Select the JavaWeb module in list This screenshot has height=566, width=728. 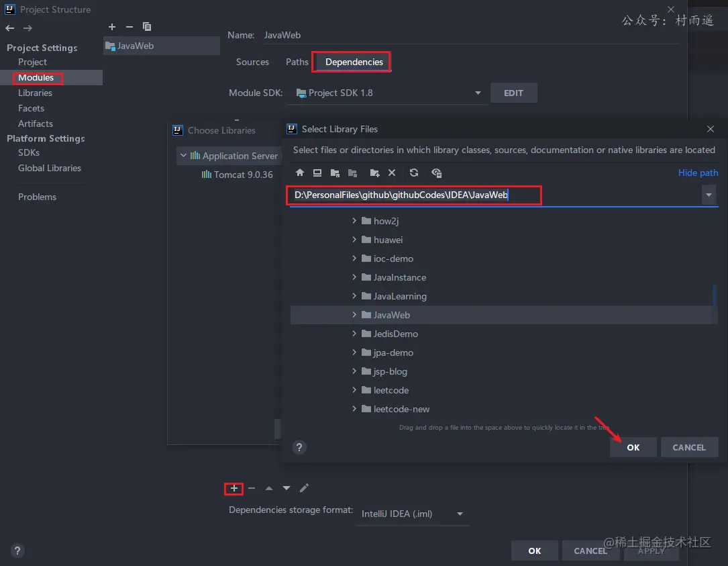tap(162, 46)
